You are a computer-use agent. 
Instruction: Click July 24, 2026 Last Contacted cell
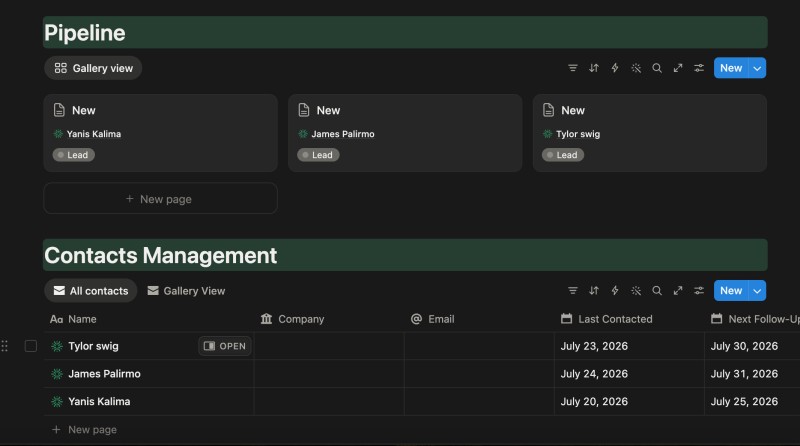pos(629,374)
